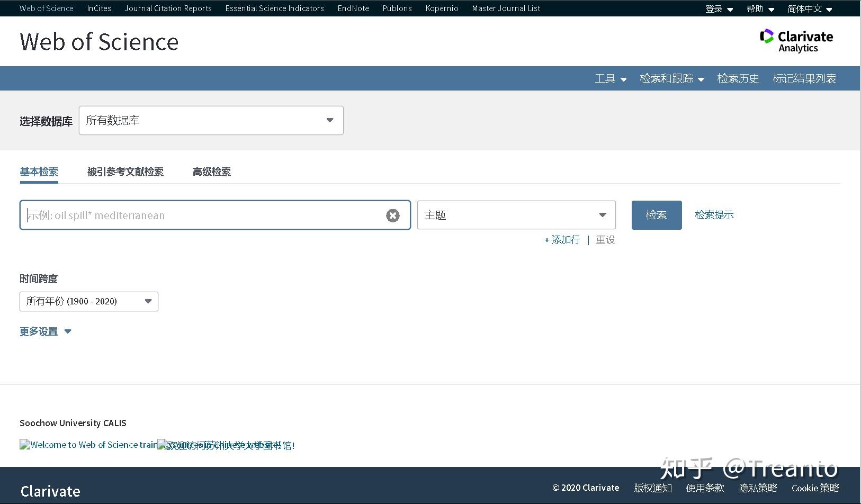Open InCites in the top bar
The width and height of the screenshot is (861, 504).
(99, 8)
